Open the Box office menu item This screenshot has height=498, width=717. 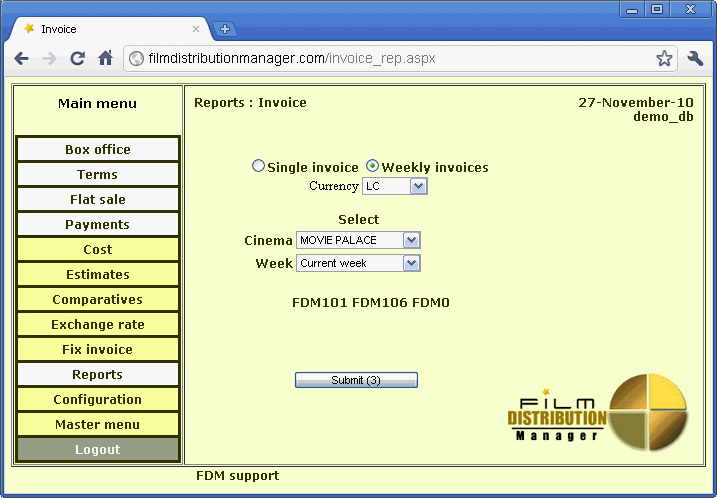(98, 150)
